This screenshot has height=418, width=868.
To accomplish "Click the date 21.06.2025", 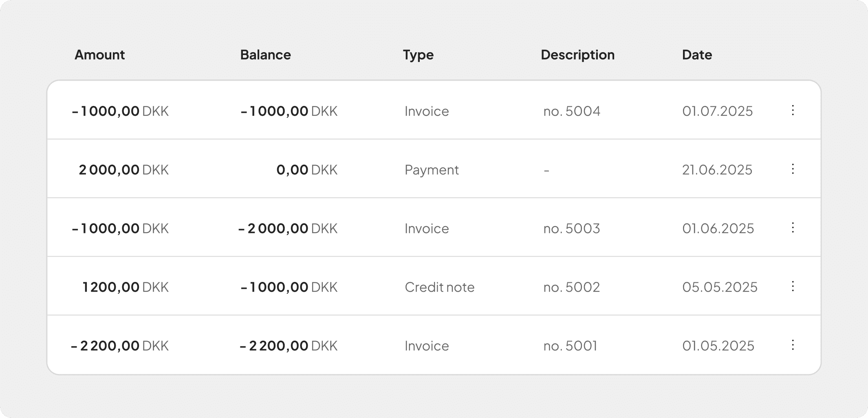I will [x=717, y=170].
